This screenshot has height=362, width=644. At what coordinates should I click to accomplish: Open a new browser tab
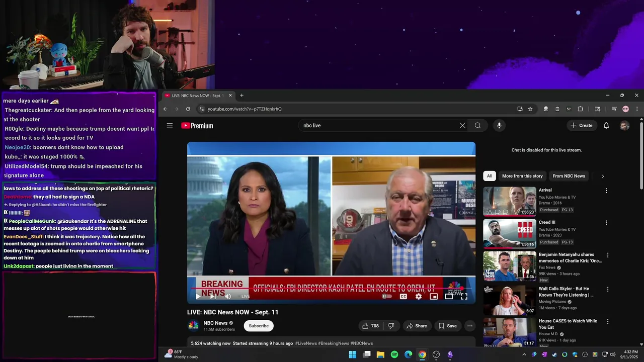242,96
